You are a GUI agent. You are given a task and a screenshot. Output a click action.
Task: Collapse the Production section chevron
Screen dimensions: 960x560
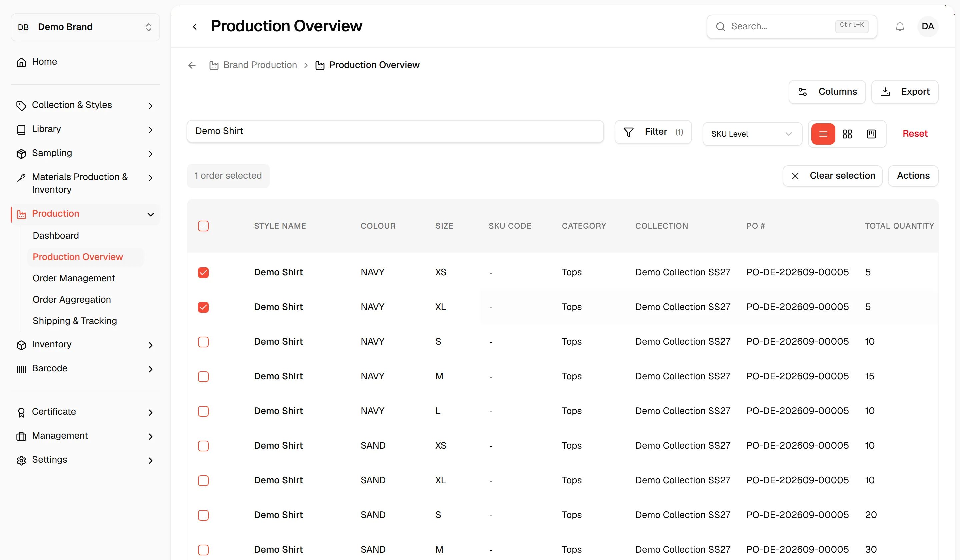coord(150,214)
